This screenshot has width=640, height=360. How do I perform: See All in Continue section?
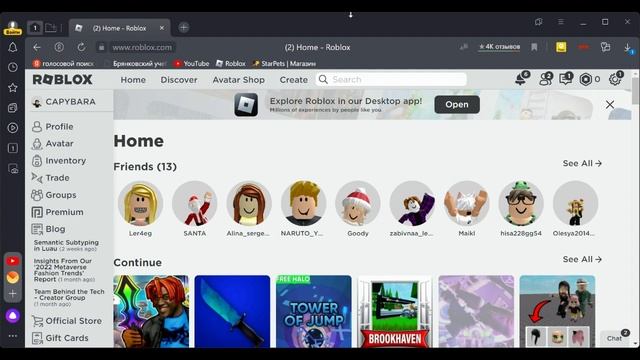tap(582, 259)
